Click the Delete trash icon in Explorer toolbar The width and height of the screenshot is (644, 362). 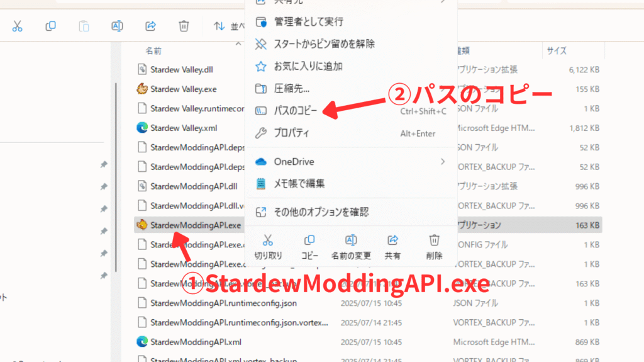click(x=184, y=26)
